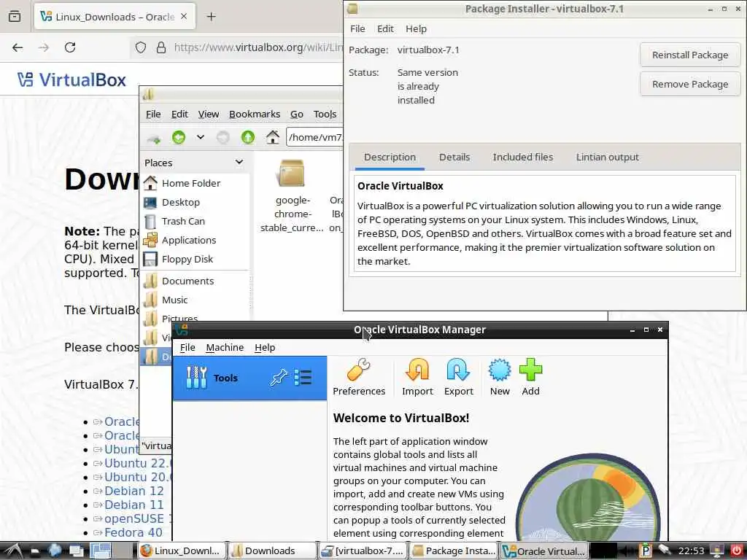The image size is (747, 560).
Task: Switch to Linux_Downloads browser taskbar button
Action: (182, 551)
